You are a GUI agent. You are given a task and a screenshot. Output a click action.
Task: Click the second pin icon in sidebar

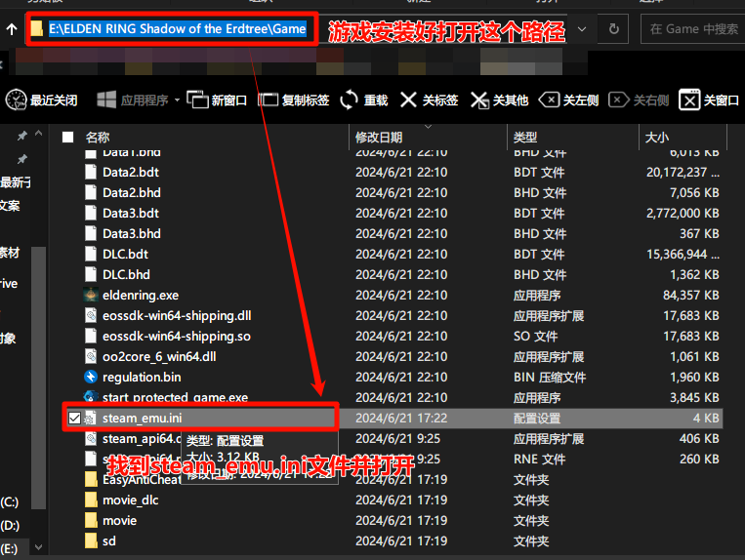21,159
